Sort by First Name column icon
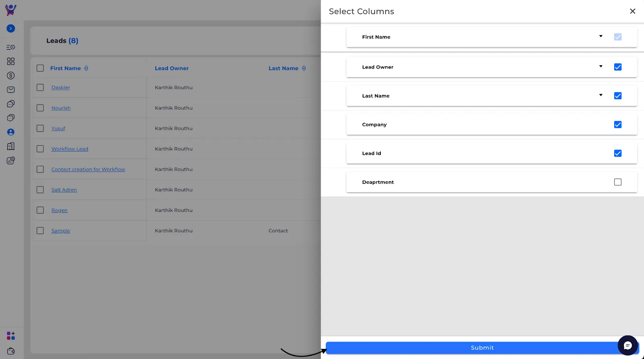This screenshot has height=359, width=644. 86,68
